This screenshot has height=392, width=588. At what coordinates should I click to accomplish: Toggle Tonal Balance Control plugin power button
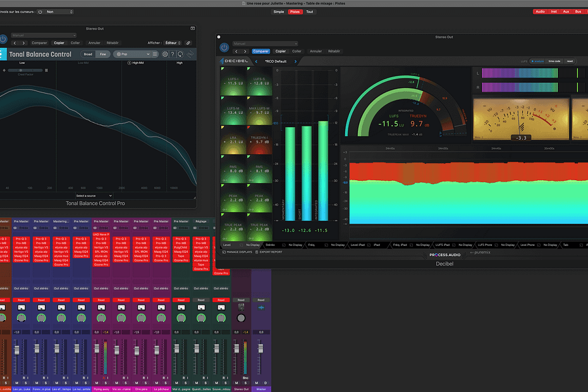pyautogui.click(x=3, y=39)
